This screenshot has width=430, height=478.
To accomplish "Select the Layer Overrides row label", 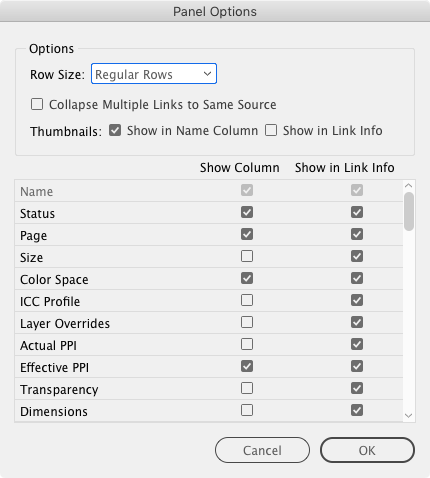I will click(x=65, y=324).
